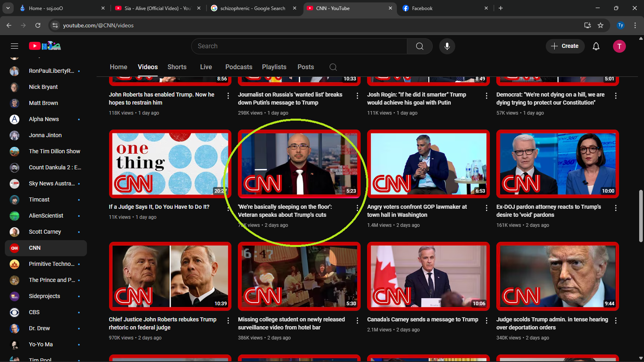Screen dimensions: 644x362
Task: Open the channel Live tab
Action: (206, 67)
